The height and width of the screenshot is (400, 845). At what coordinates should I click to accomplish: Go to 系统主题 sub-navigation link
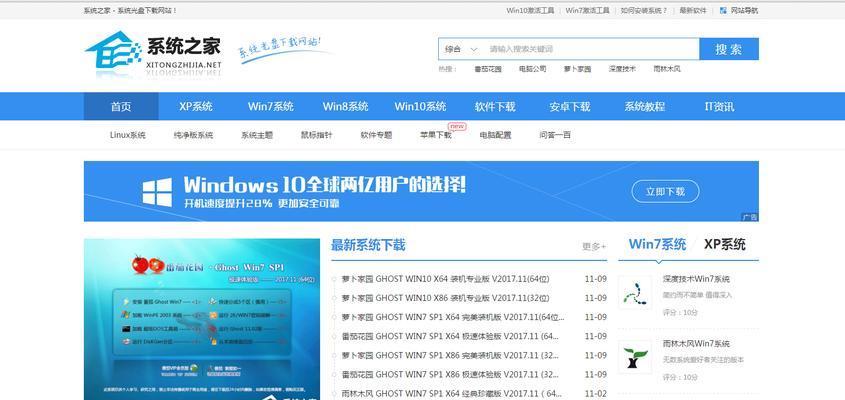tap(257, 135)
